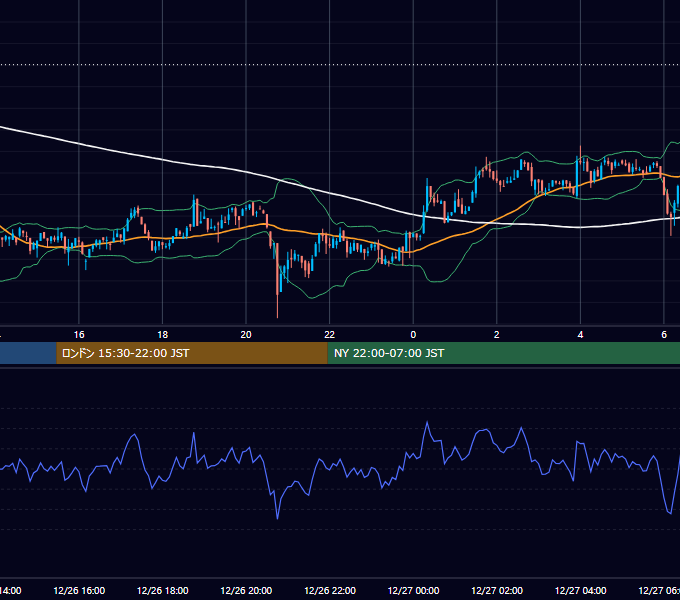Select the 6 hour label on price chart axis

coord(664,335)
